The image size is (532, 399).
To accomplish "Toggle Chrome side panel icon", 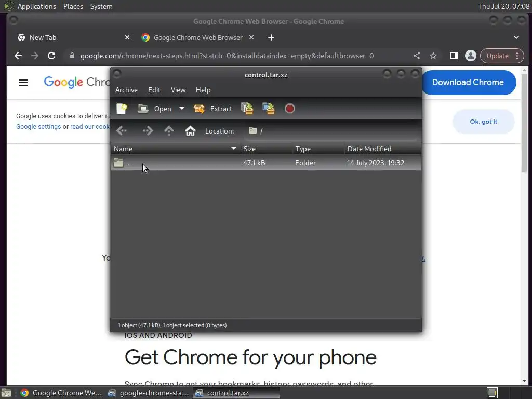I will coord(454,56).
